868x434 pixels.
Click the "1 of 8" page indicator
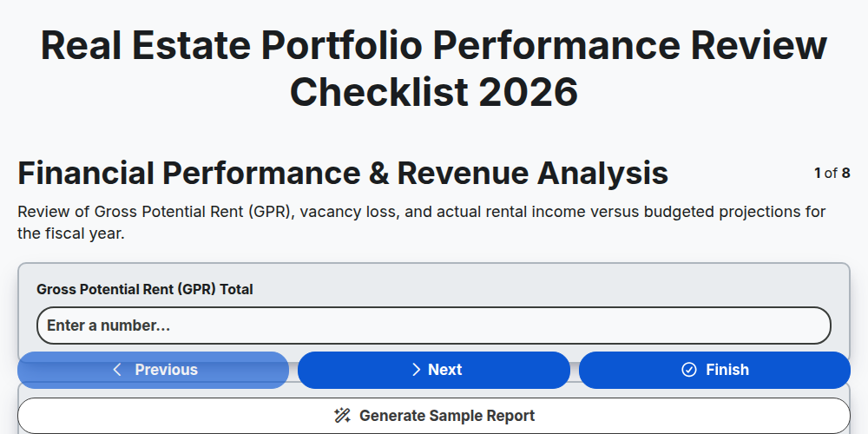point(832,174)
